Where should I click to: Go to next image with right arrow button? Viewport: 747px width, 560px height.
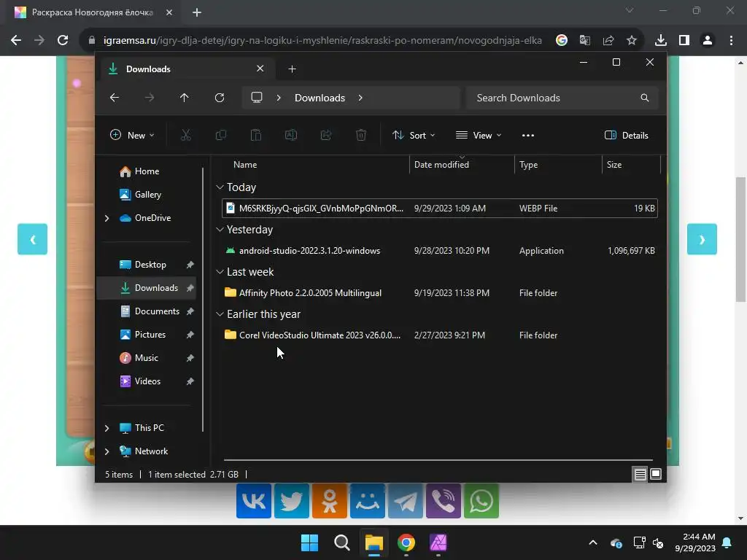click(x=702, y=239)
